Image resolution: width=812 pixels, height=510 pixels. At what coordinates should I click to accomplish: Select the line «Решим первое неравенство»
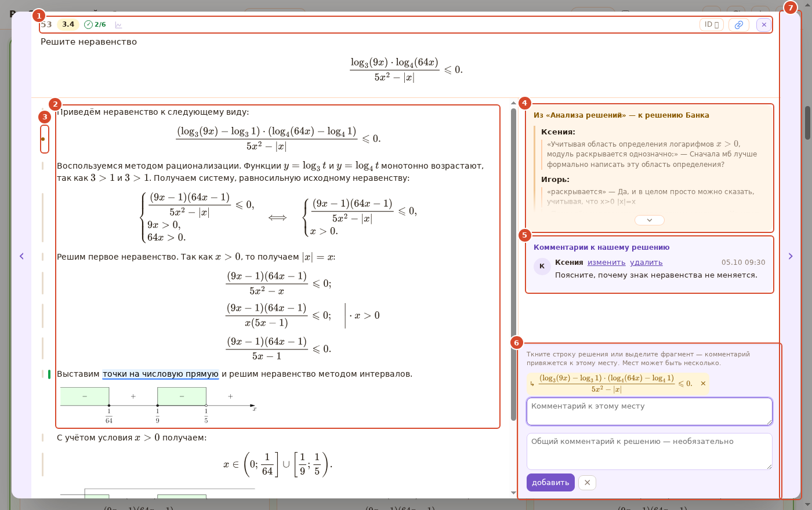click(196, 257)
